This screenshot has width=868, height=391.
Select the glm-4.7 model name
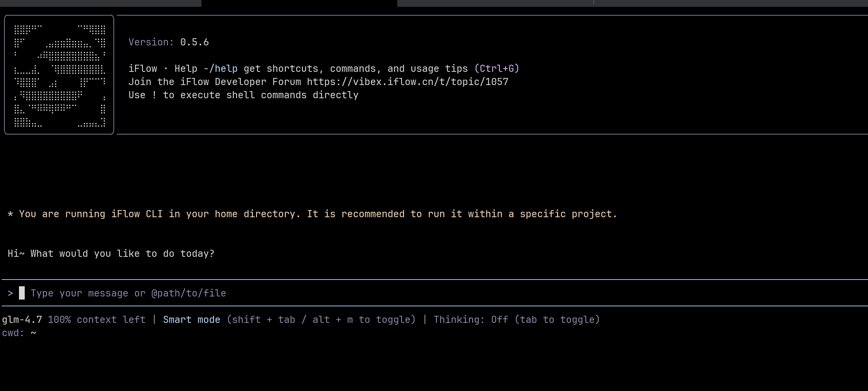coord(22,320)
